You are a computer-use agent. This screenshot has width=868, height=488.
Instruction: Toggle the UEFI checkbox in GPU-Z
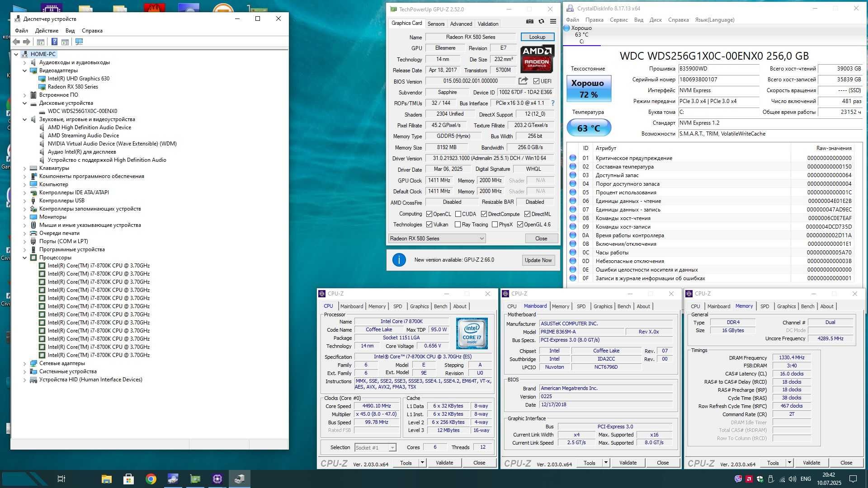(536, 81)
